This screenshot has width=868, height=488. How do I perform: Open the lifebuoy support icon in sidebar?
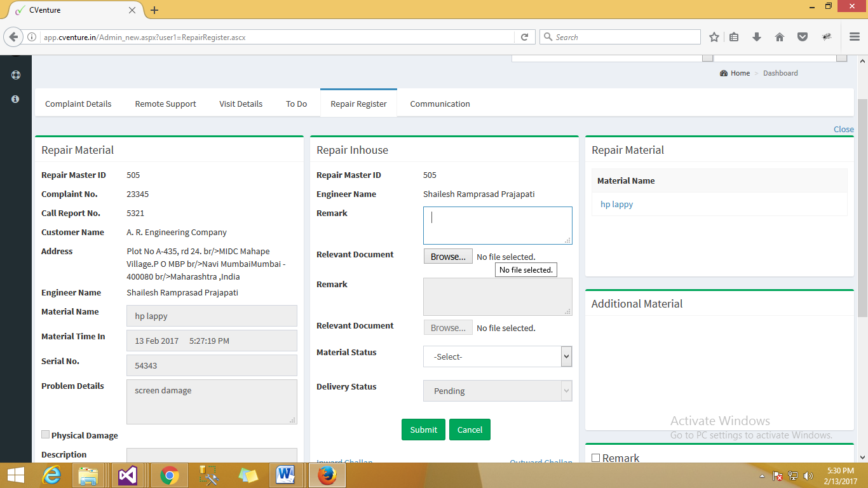(x=16, y=74)
